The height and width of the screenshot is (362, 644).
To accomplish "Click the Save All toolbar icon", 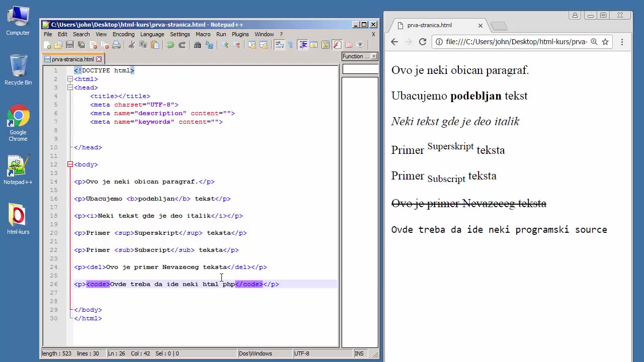I will tap(81, 45).
